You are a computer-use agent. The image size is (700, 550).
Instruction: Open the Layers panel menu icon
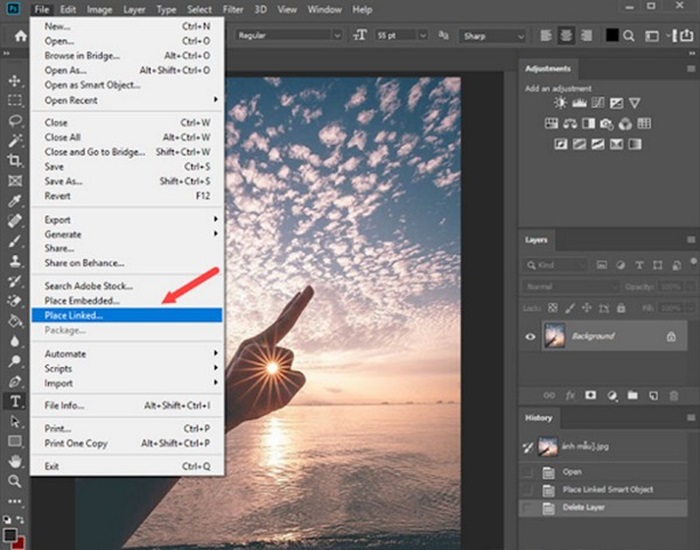pyautogui.click(x=691, y=240)
